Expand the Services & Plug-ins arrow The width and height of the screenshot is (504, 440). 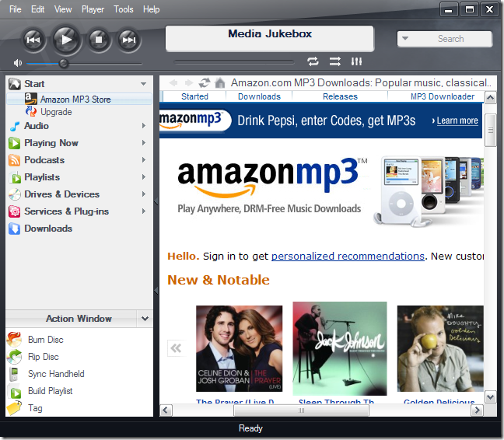[144, 211]
